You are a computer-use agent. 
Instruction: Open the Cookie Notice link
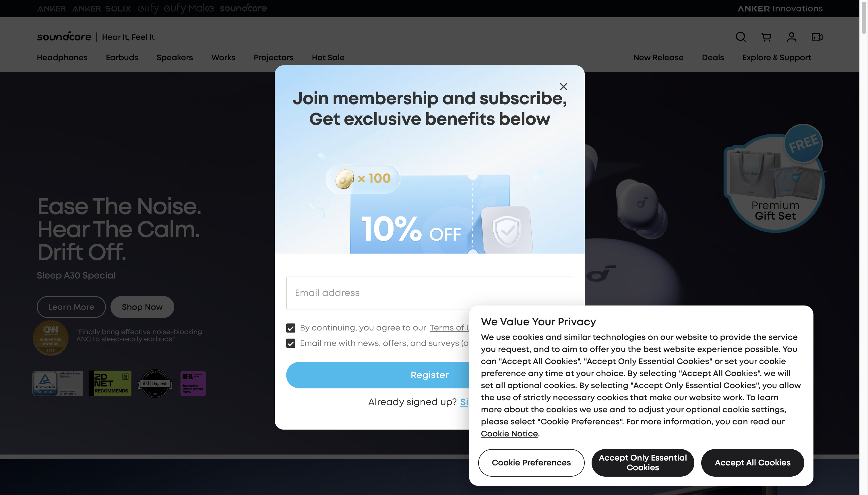click(x=509, y=434)
